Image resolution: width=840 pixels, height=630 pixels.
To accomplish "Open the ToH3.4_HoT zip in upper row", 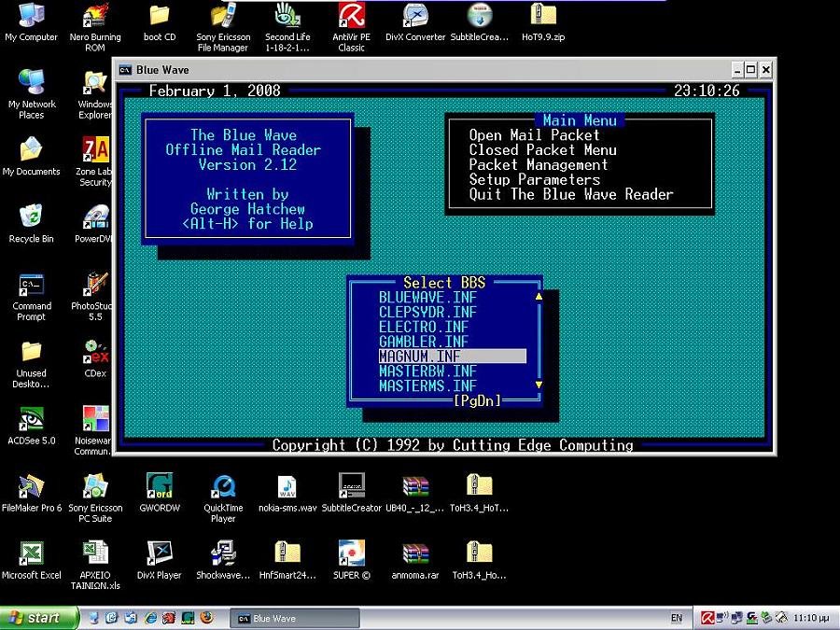I will pos(479,493).
